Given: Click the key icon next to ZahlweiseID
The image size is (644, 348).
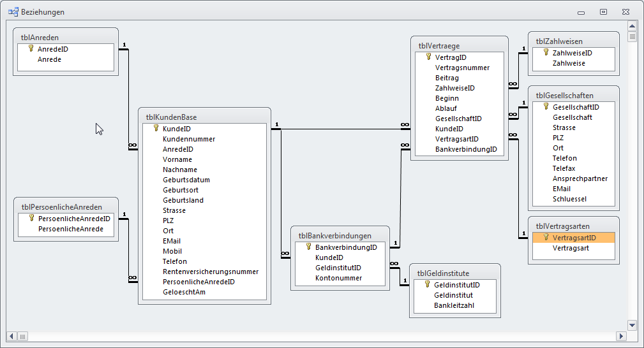Looking at the screenshot, I should point(546,53).
